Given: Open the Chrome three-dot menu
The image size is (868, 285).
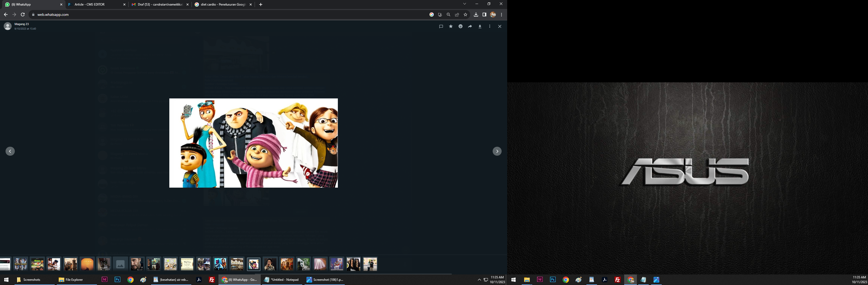Looking at the screenshot, I should click(x=501, y=15).
